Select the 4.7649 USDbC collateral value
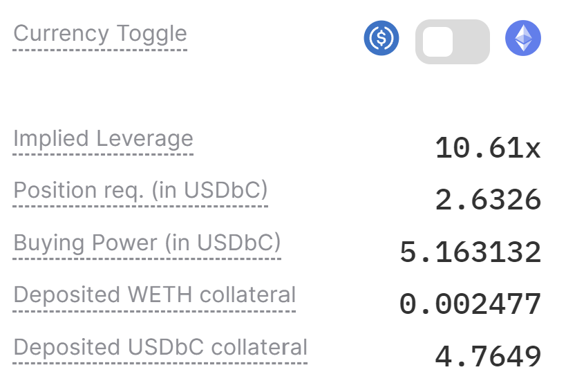 pyautogui.click(x=487, y=357)
